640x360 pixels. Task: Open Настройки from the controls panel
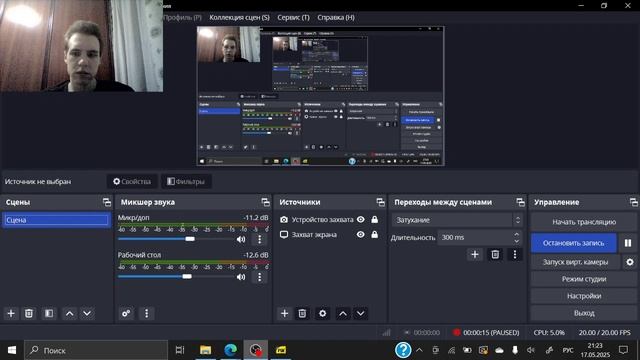click(584, 296)
